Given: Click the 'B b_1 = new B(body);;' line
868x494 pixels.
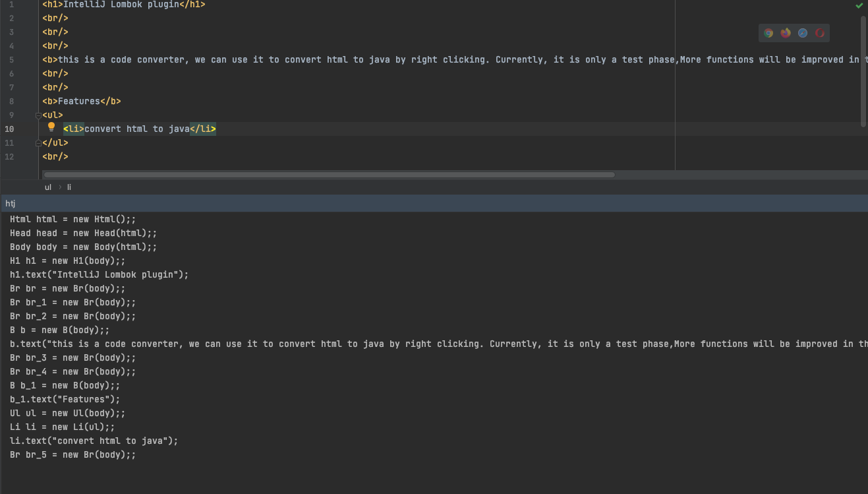Looking at the screenshot, I should 65,386.
